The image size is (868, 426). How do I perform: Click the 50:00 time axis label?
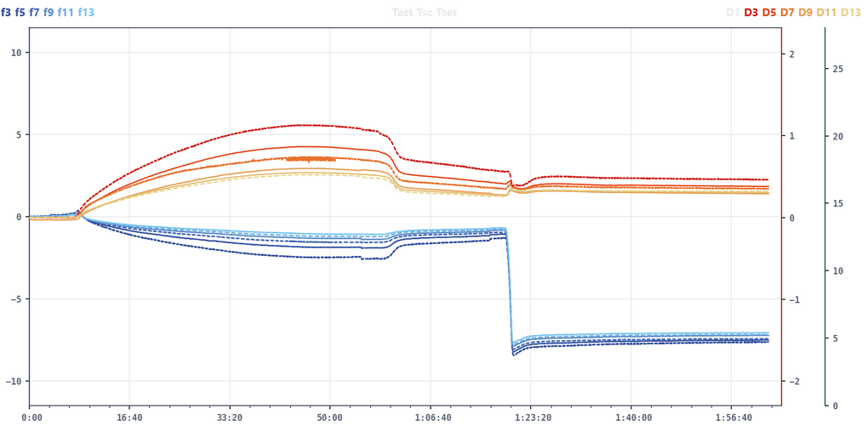(330, 417)
